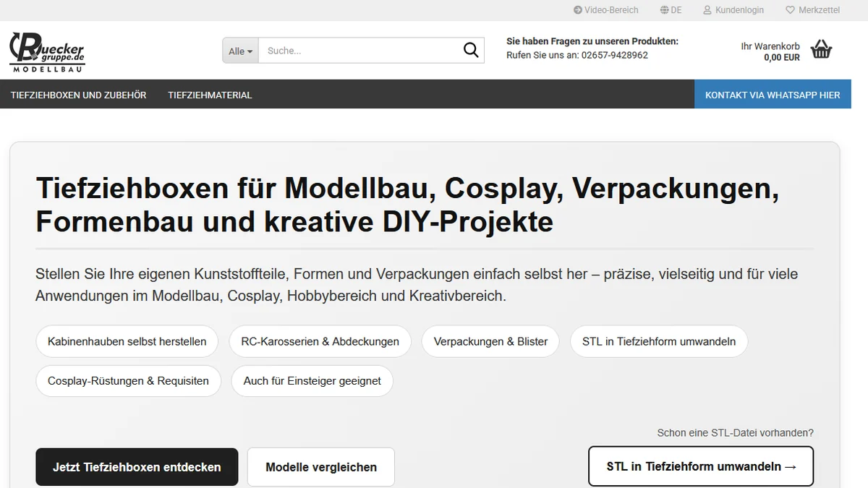Click the Kundenlogin person icon

tap(707, 10)
